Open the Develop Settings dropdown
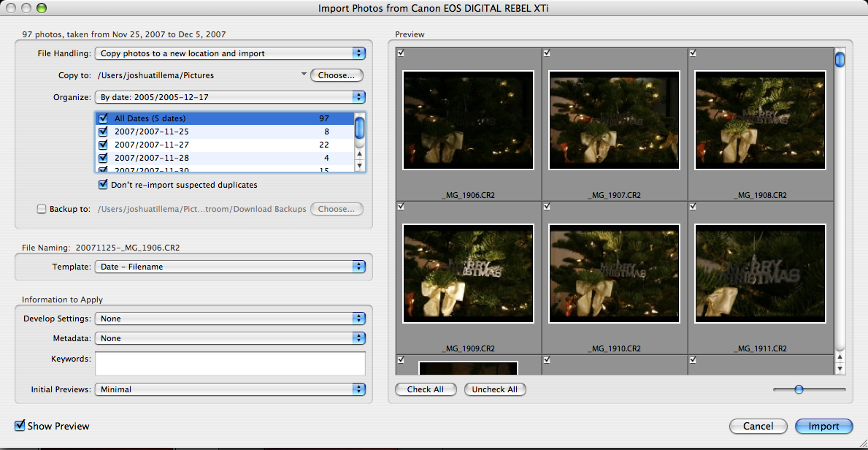This screenshot has width=868, height=450. click(230, 319)
